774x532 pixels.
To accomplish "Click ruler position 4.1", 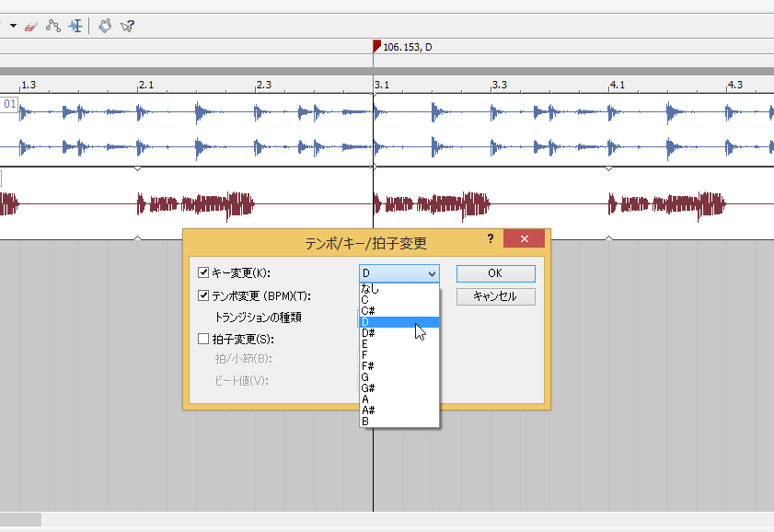I will point(617,85).
